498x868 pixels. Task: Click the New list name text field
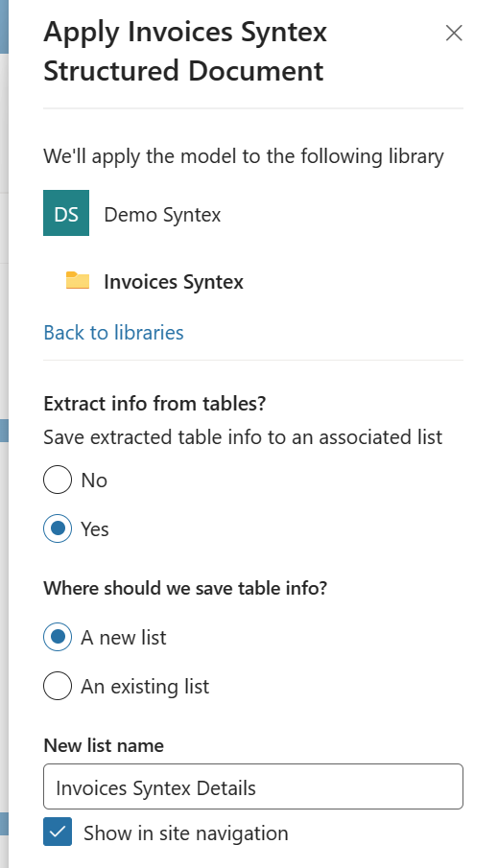(253, 786)
